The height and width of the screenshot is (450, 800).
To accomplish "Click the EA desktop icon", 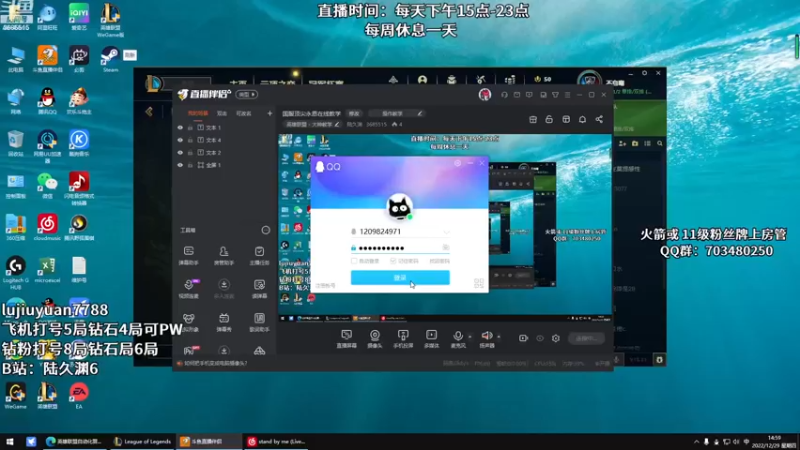I will tap(79, 396).
